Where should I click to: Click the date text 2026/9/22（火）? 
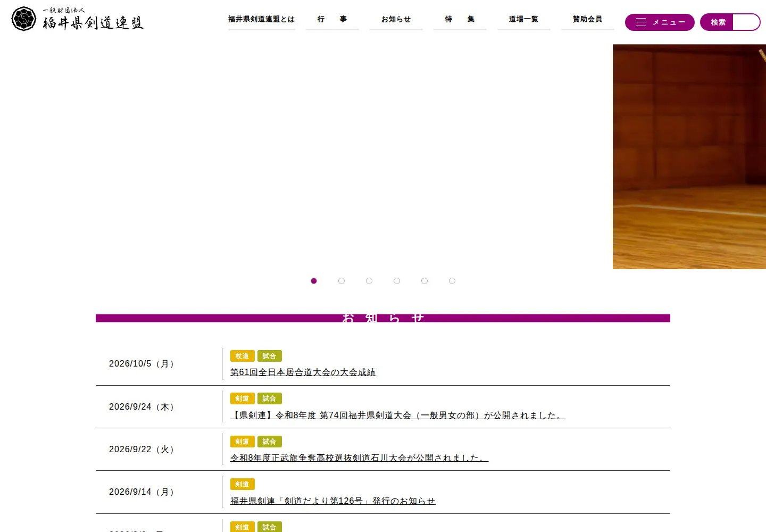pos(142,450)
